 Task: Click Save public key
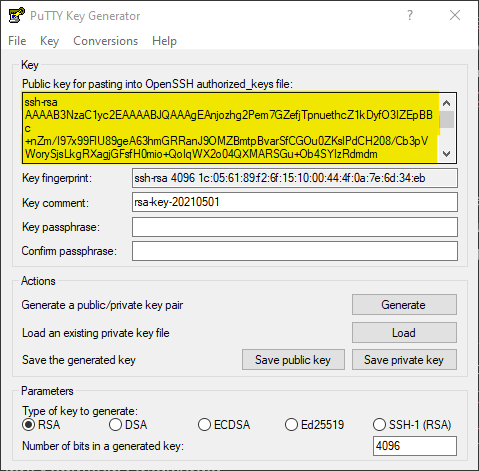293,360
